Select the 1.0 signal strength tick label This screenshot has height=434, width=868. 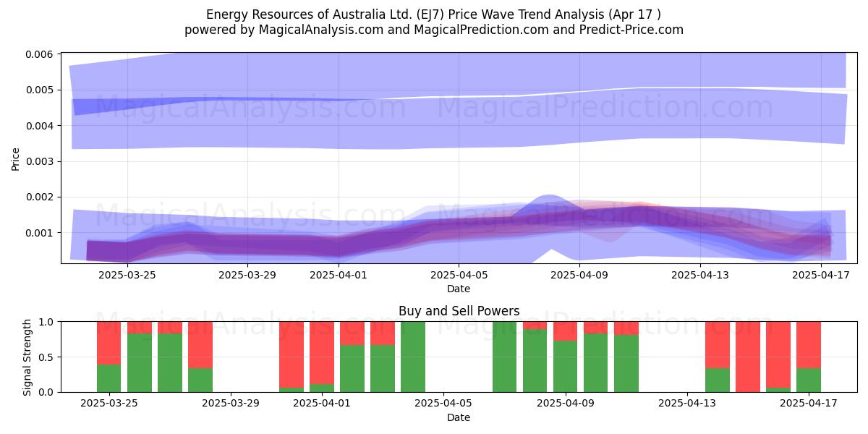point(47,321)
